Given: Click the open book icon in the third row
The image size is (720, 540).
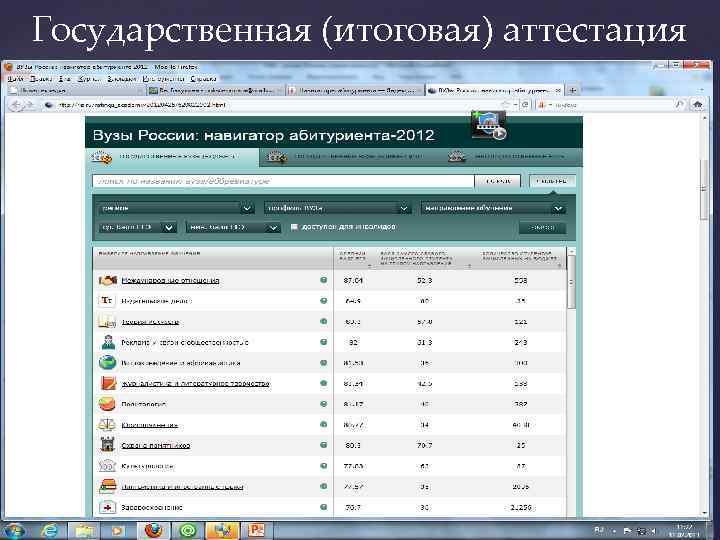Looking at the screenshot, I should click(107, 321).
